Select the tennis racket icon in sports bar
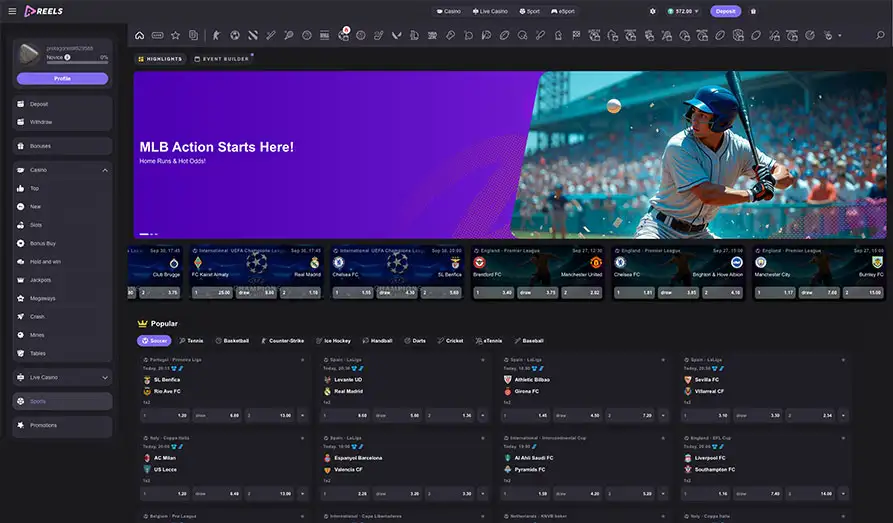The height and width of the screenshot is (523, 893). [x=289, y=35]
